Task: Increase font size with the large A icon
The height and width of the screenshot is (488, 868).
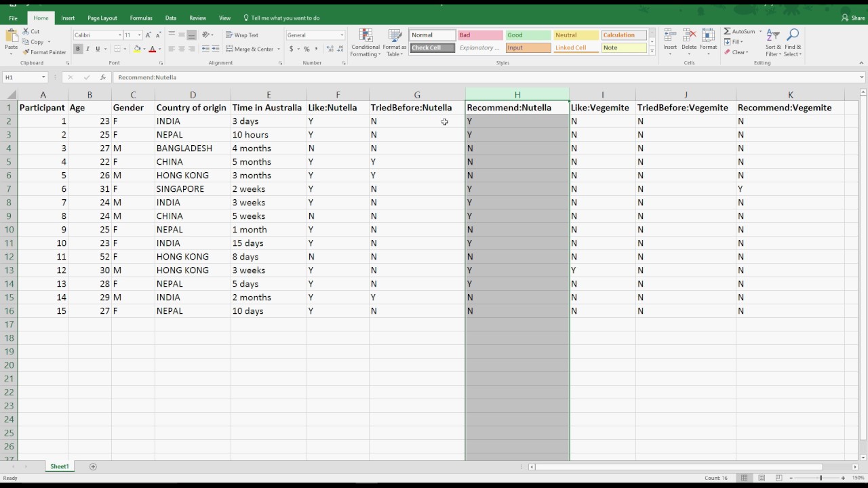Action: pyautogui.click(x=148, y=35)
